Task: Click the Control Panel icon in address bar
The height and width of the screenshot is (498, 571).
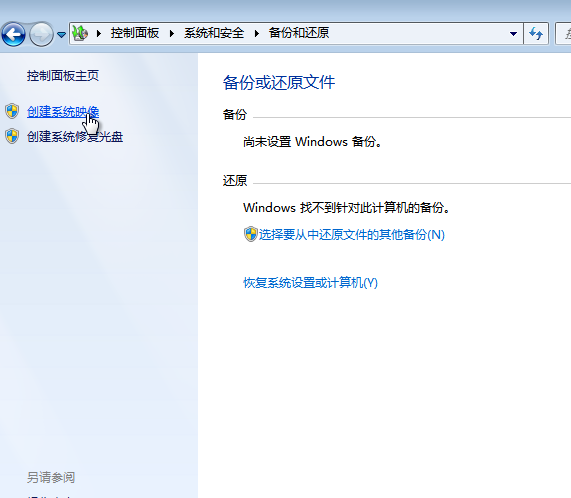Action: pyautogui.click(x=80, y=33)
